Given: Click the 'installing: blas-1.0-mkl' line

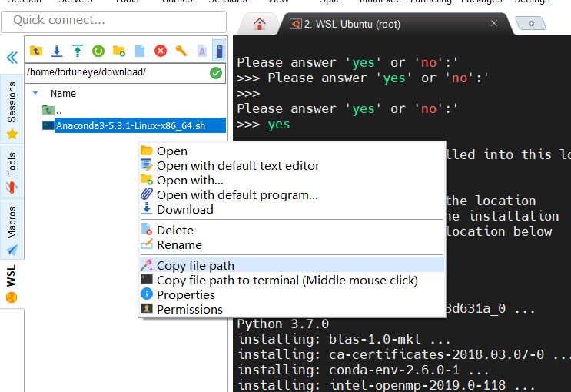Looking at the screenshot, I should (x=344, y=339).
